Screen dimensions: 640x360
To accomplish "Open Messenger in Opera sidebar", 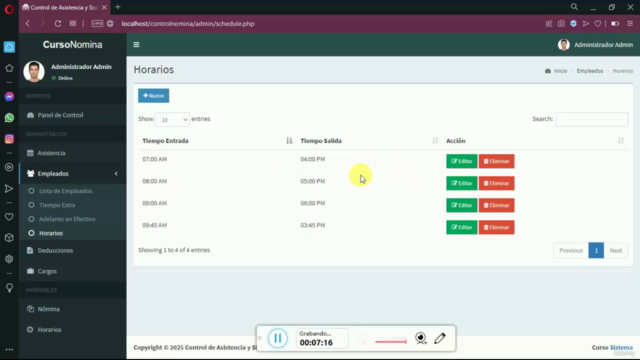I will (x=9, y=97).
